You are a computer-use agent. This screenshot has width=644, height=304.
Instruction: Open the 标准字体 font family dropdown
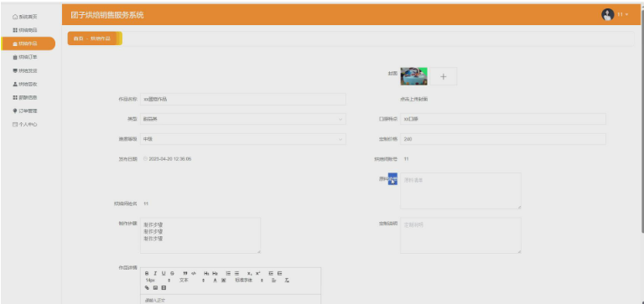click(249, 281)
